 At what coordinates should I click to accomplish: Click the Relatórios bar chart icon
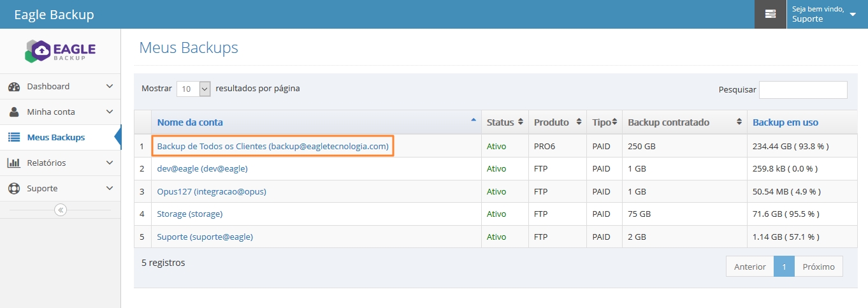14,163
